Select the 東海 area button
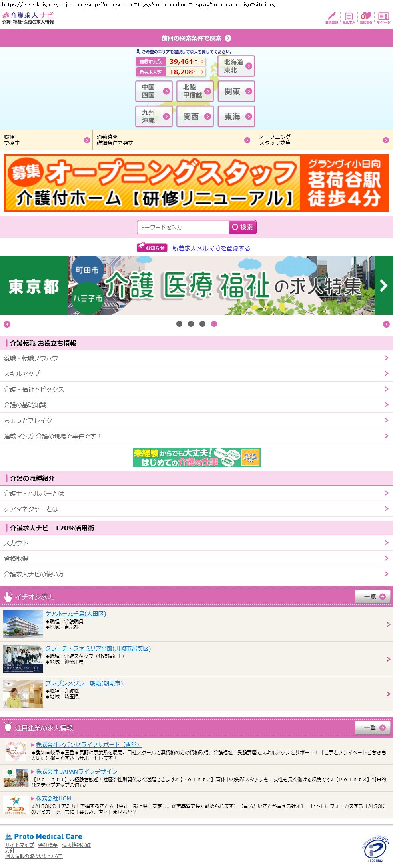Screen dimensions: 393x868 point(236,116)
